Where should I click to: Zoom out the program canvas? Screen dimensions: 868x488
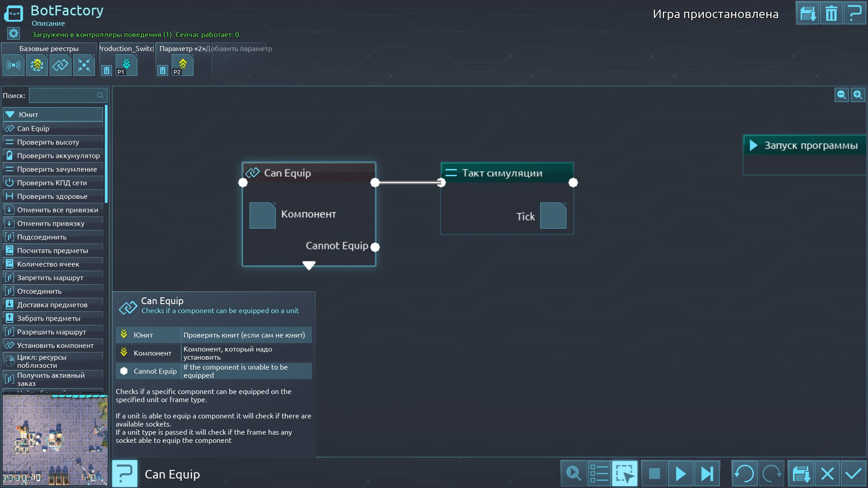[841, 95]
